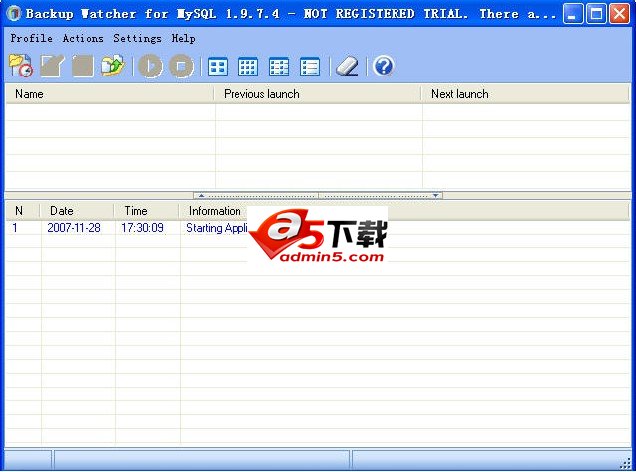Click the disabled start play button
Image resolution: width=636 pixels, height=472 pixels.
150,66
